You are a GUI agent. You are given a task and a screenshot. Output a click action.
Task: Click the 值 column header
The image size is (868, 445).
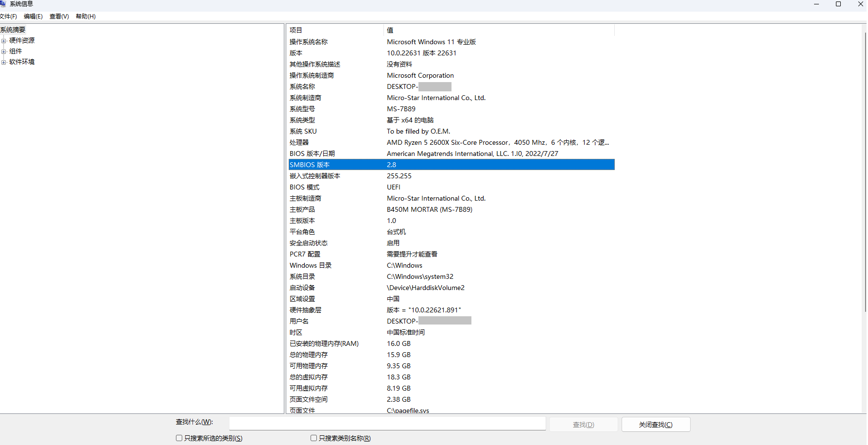[x=390, y=30]
